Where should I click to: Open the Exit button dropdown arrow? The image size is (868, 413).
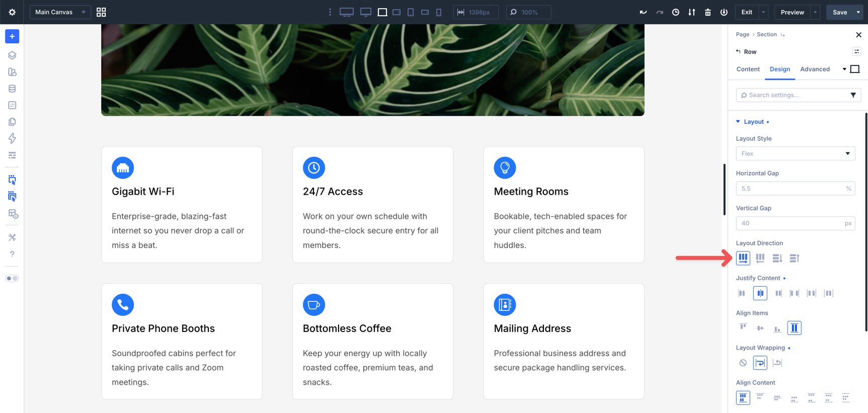(764, 12)
